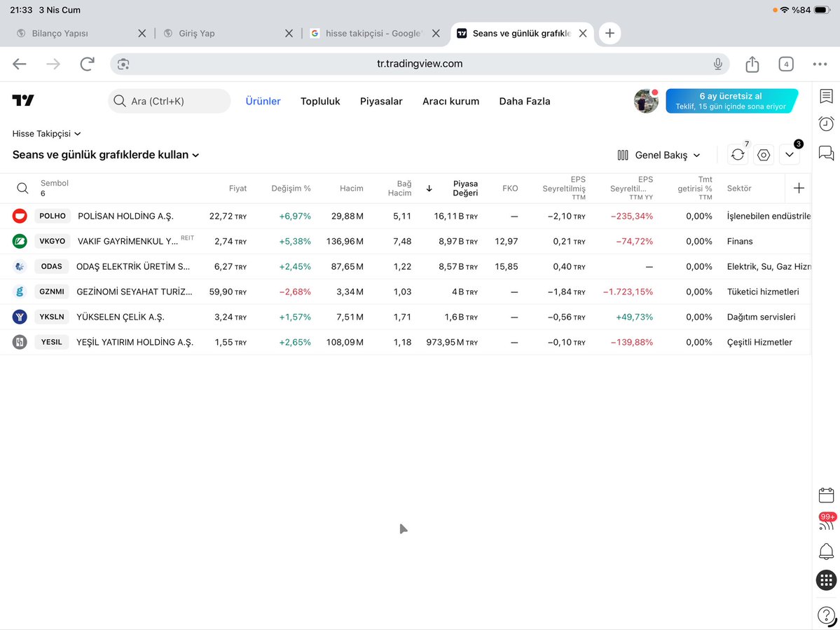Go back with the browser back arrow
This screenshot has height=630, width=840.
tap(20, 64)
